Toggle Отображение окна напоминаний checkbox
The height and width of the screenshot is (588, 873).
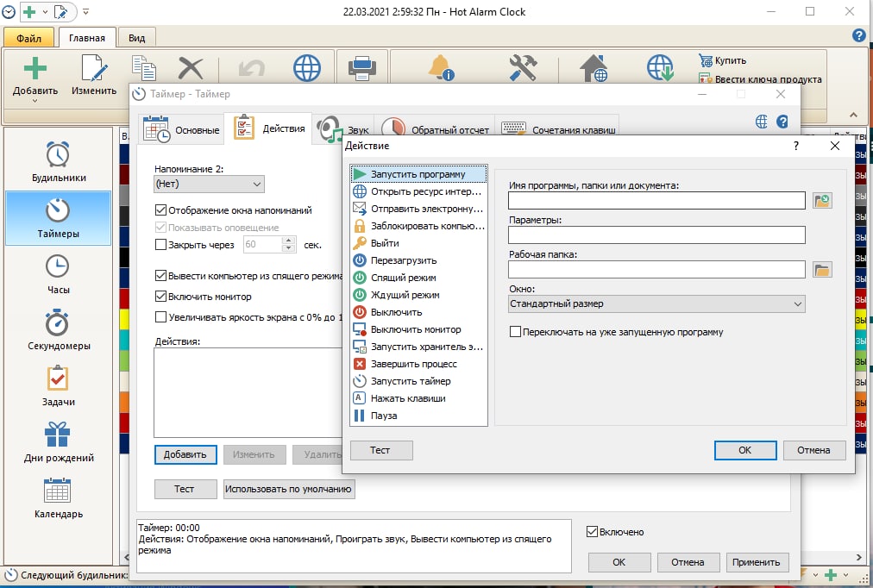pyautogui.click(x=160, y=210)
